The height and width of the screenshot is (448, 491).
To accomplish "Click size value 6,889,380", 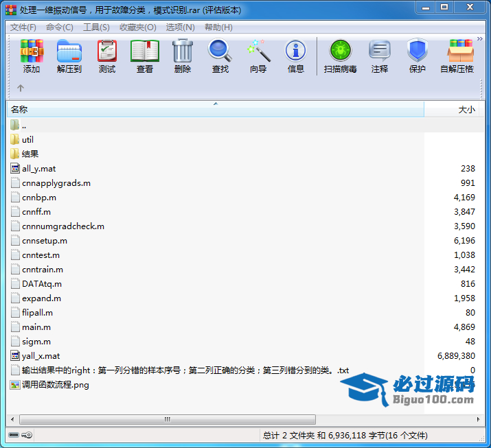I will [x=456, y=355].
